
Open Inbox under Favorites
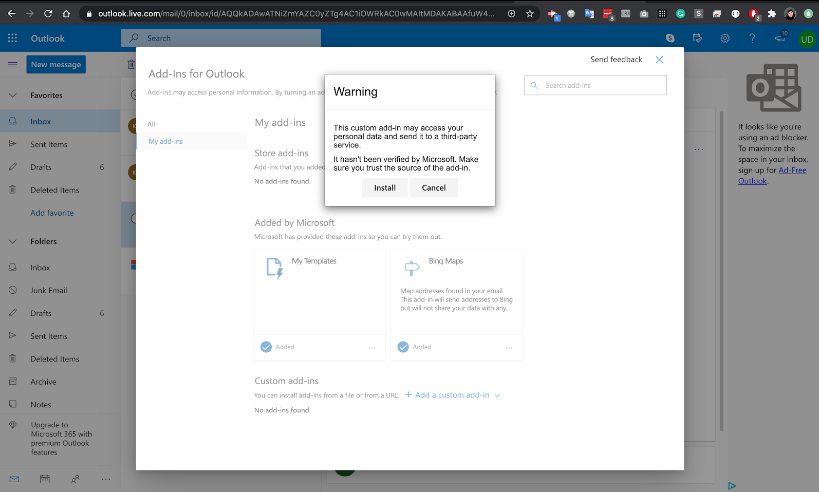tap(60, 121)
